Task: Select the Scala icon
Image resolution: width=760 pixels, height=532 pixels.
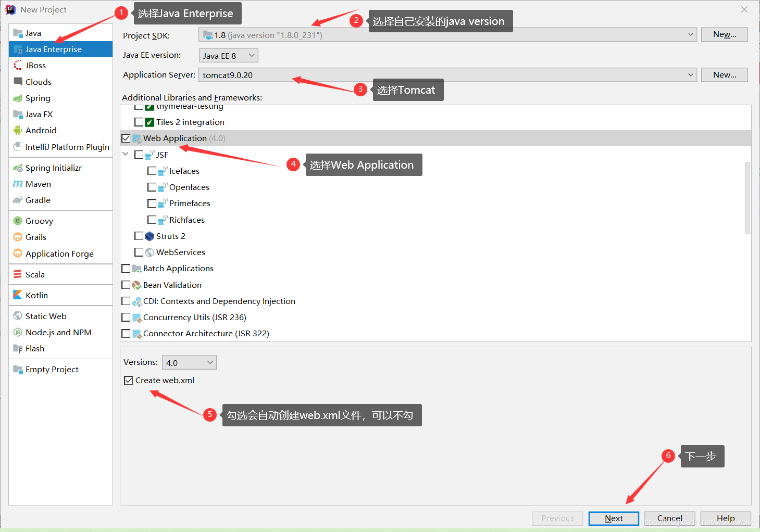Action: (x=18, y=274)
